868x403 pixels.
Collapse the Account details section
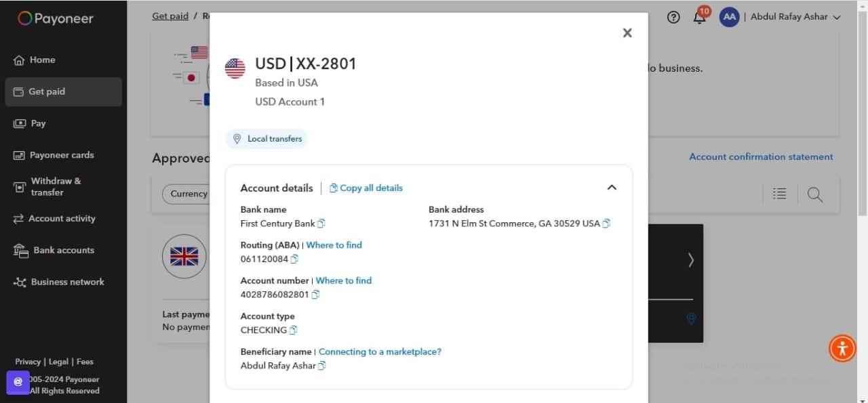click(612, 188)
